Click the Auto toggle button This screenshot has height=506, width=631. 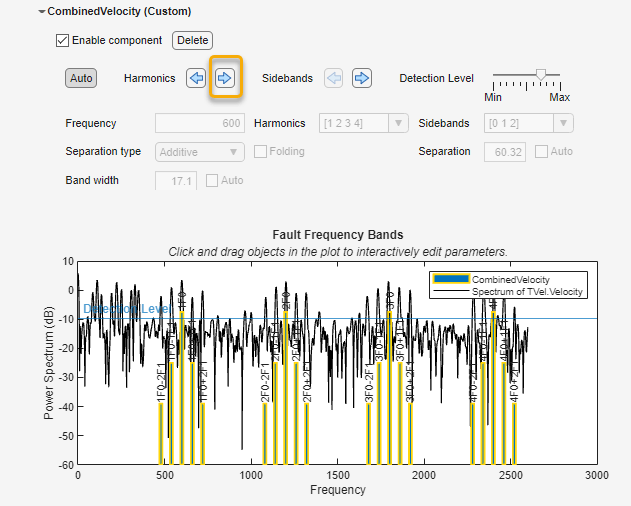point(81,78)
